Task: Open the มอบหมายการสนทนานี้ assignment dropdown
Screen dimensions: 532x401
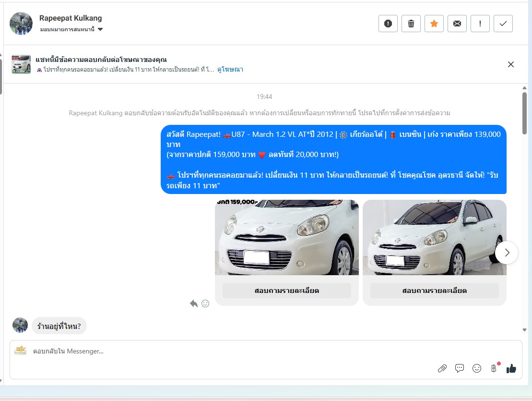Action: point(72,29)
